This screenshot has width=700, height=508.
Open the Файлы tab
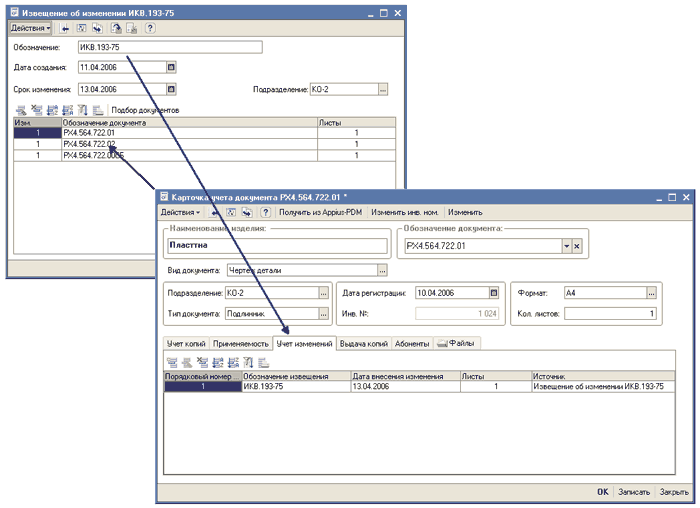click(x=456, y=344)
